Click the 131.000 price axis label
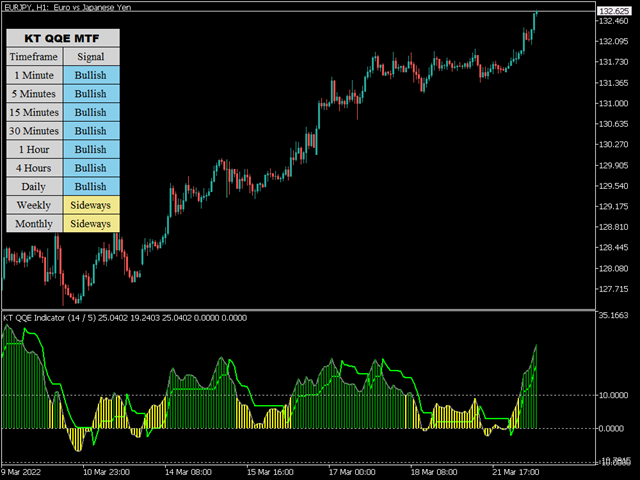This screenshot has height=480, width=640. [x=612, y=102]
